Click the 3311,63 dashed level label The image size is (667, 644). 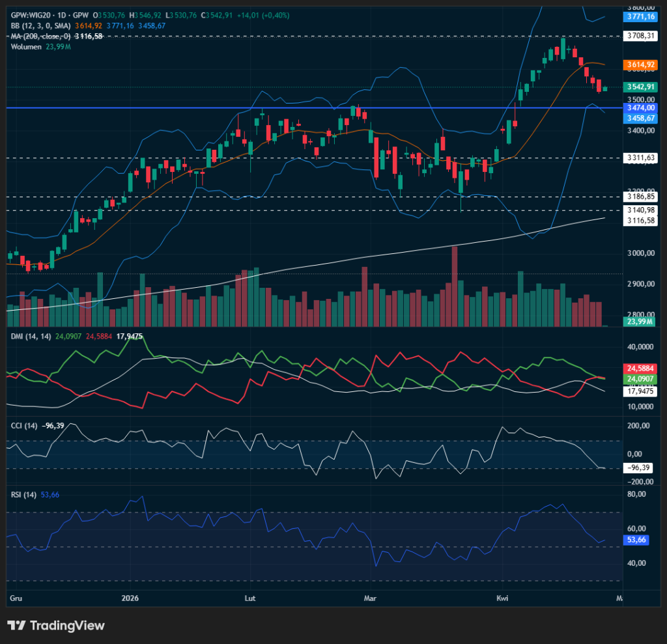(640, 158)
